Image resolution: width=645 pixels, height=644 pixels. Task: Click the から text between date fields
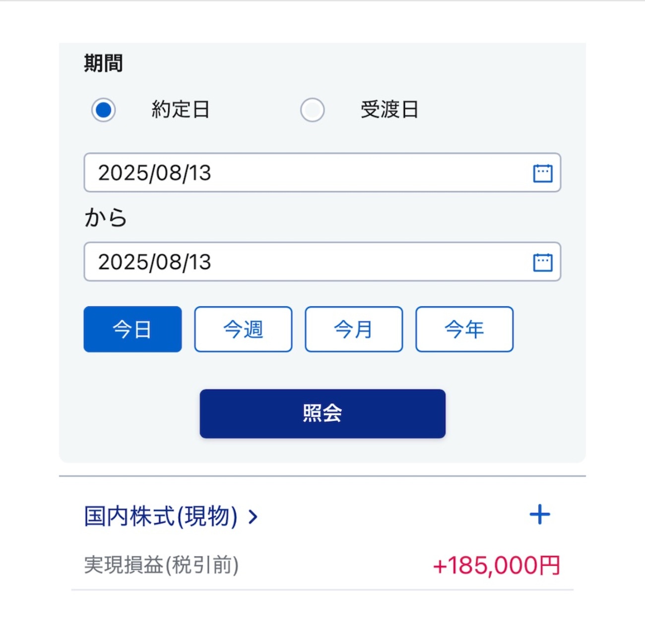pos(106,218)
